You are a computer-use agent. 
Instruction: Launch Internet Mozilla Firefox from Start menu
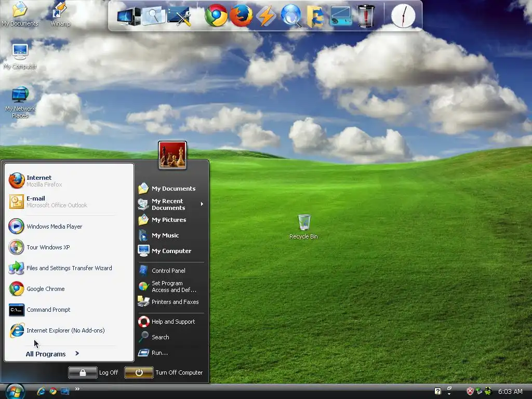click(70, 180)
